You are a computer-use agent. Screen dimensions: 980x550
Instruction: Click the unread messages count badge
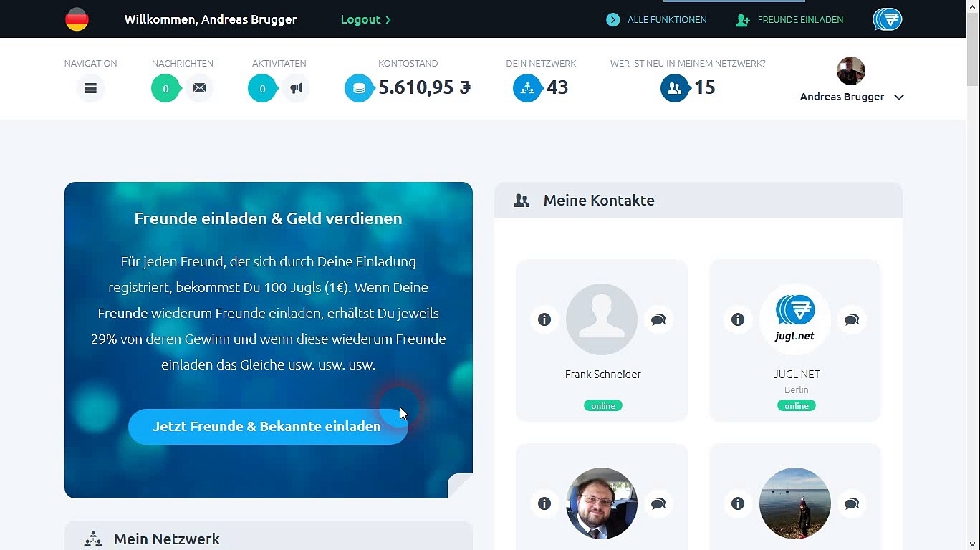(x=165, y=89)
